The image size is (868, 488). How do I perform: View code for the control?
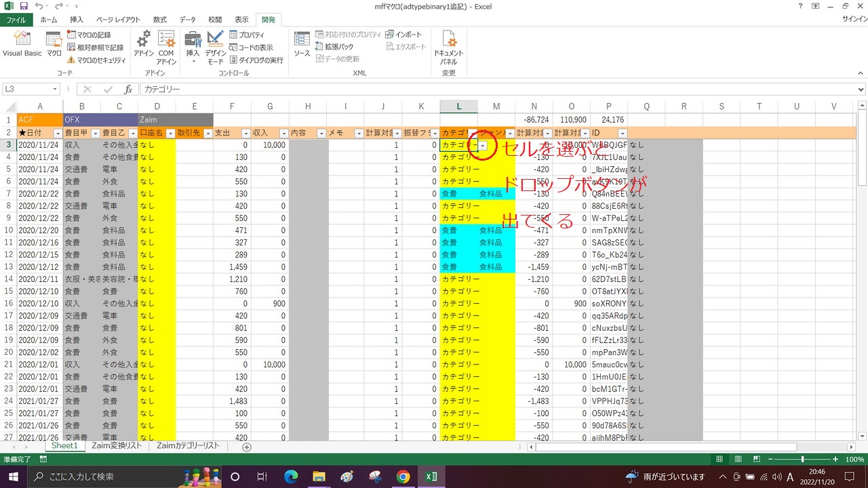coord(251,47)
